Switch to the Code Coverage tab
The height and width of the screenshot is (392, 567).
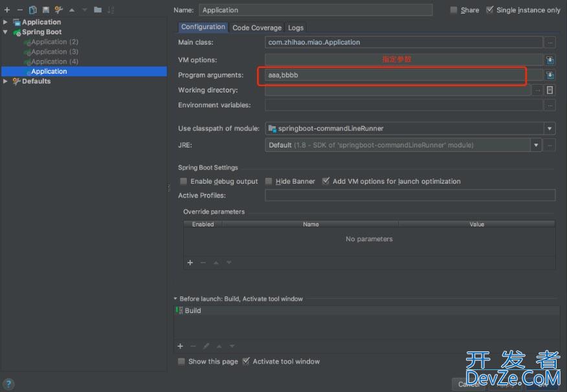point(257,28)
